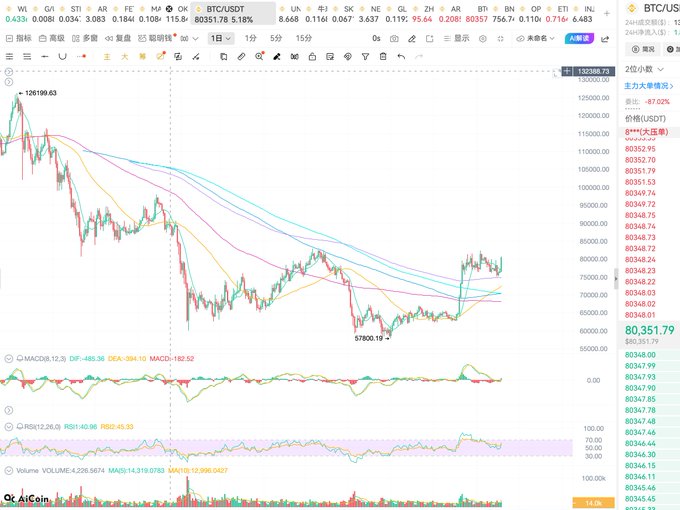Collapse the right side panel handle
This screenshot has height=510, width=680.
(616, 279)
